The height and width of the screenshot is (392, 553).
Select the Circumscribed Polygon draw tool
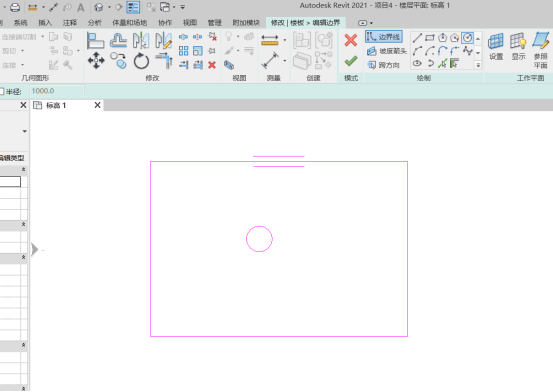pos(455,38)
